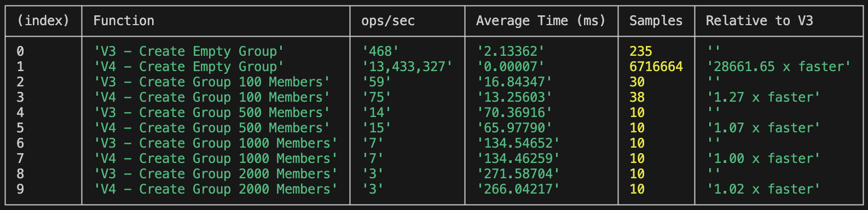Image resolution: width=868 pixels, height=210 pixels.
Task: Click the (index) column header
Action: (43, 21)
